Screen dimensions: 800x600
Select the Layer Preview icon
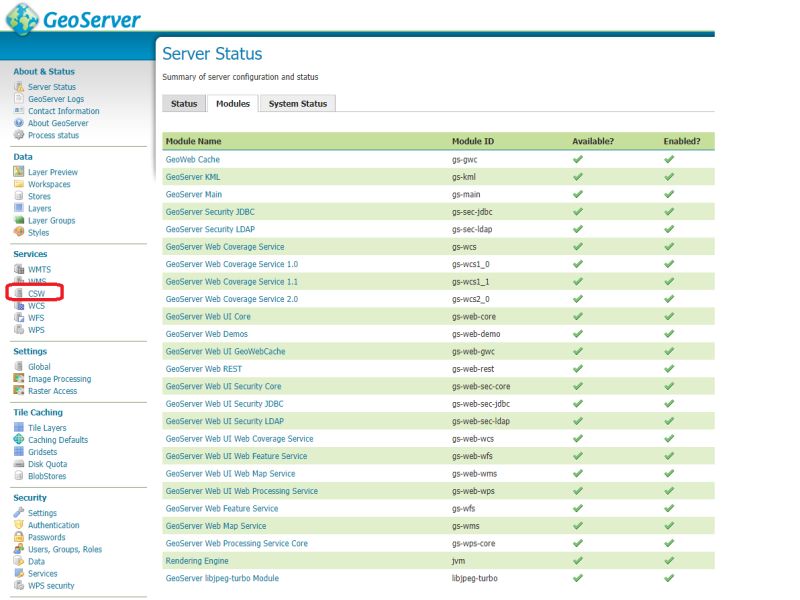[18, 172]
